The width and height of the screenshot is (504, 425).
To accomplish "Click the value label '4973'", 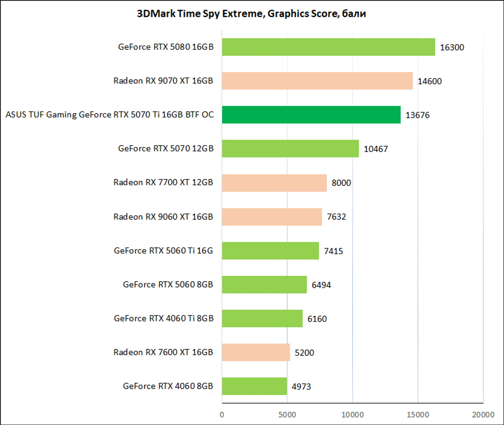I will 301,387.
